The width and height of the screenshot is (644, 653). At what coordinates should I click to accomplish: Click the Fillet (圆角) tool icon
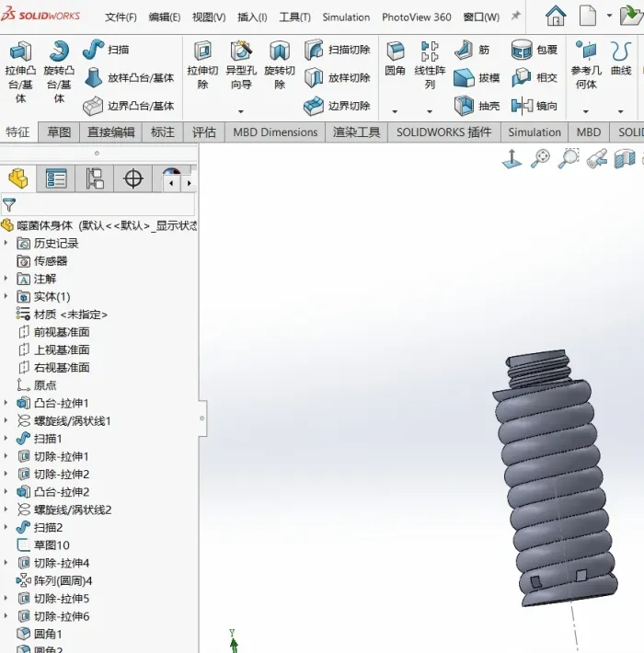396,59
